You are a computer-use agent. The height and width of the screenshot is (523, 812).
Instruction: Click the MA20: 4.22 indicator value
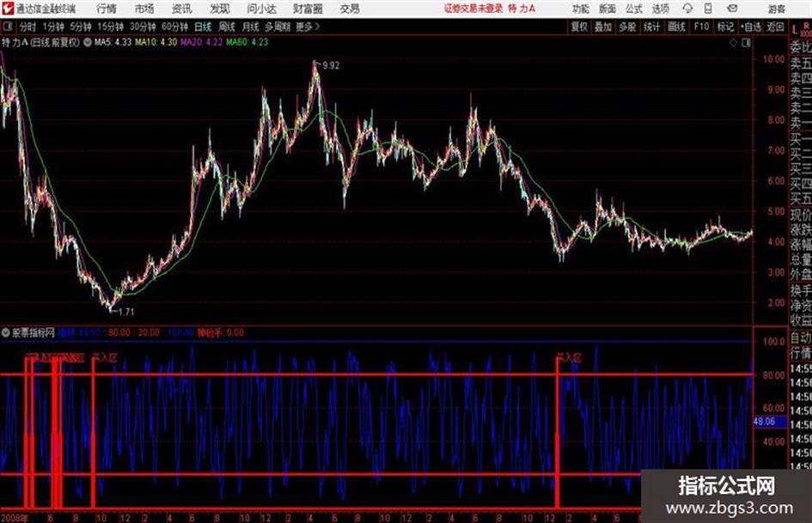click(x=201, y=42)
